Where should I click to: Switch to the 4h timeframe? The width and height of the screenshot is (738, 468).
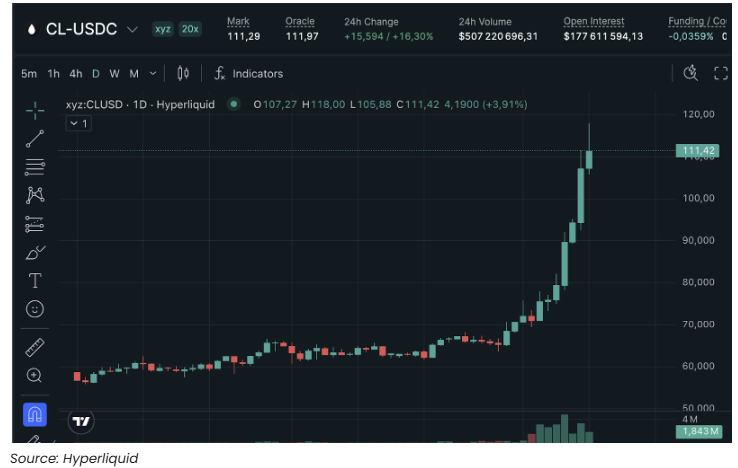coord(76,73)
